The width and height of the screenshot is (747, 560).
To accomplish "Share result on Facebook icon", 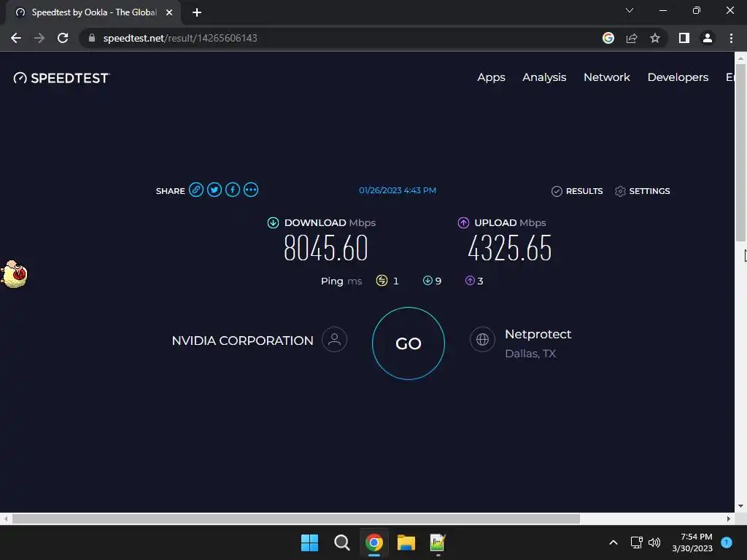I will tap(233, 190).
